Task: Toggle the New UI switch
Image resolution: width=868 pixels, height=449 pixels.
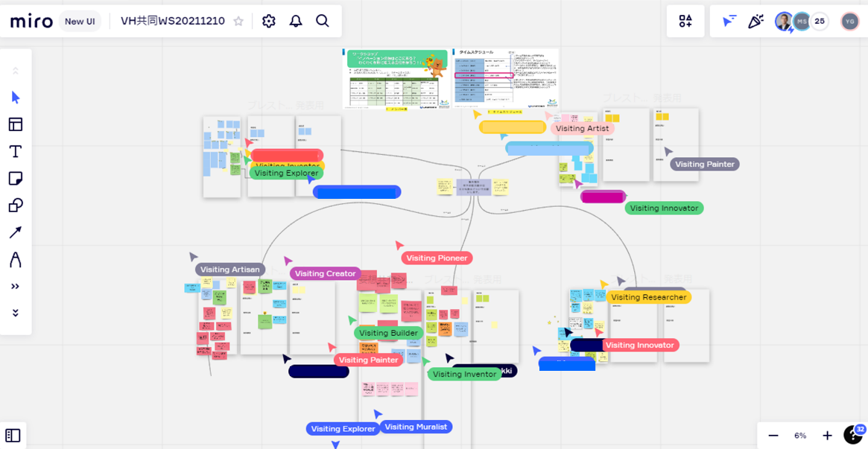Action: click(x=80, y=21)
